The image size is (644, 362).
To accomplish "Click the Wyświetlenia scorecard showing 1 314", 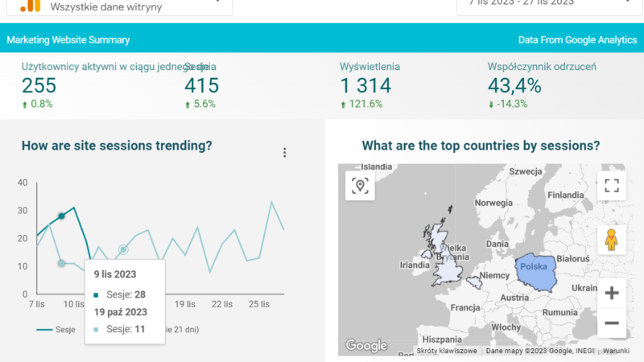I will (365, 85).
